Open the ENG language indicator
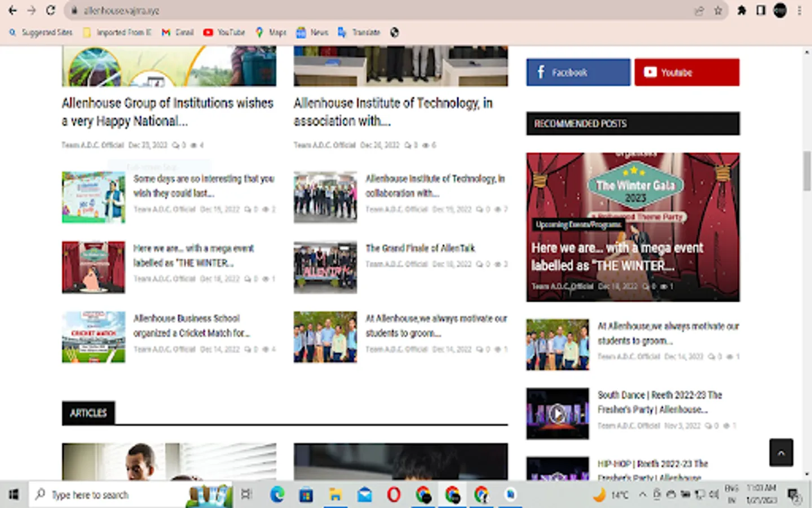The image size is (812, 508). click(x=731, y=494)
